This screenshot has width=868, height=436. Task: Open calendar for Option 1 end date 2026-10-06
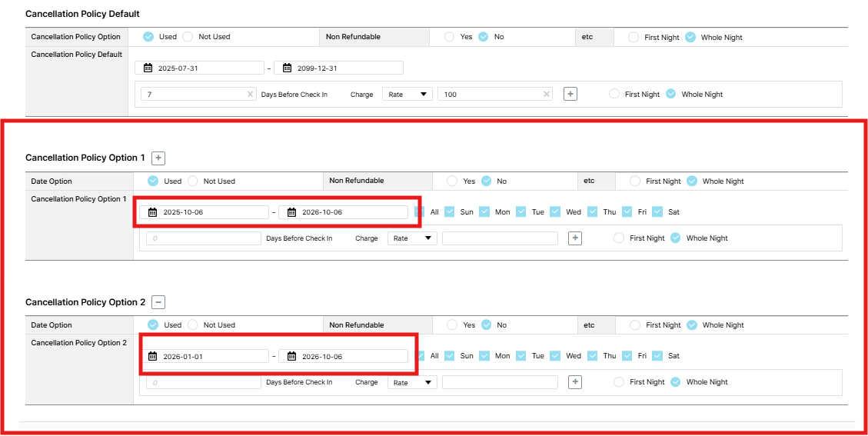click(291, 212)
